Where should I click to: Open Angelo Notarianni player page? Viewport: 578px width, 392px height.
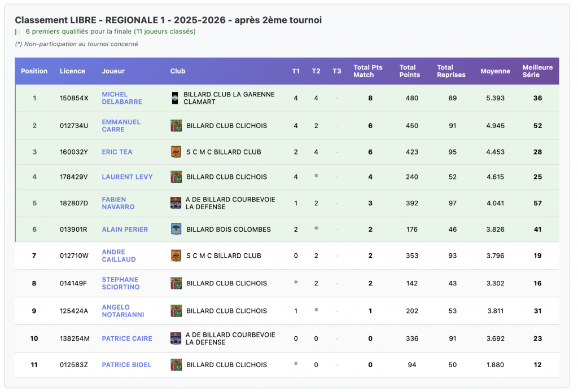coord(122,311)
